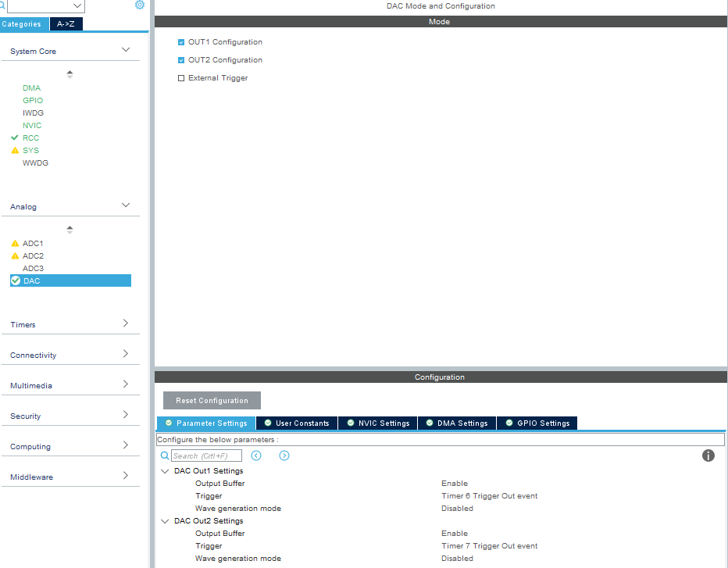Expand the Middleware category

pos(125,476)
